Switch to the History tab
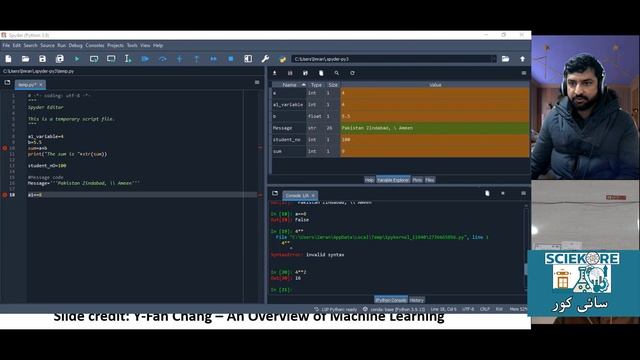 point(417,300)
